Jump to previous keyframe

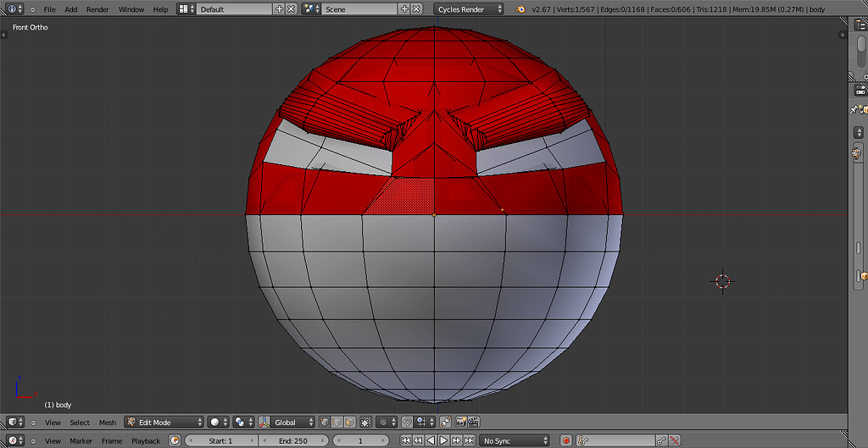tap(419, 440)
